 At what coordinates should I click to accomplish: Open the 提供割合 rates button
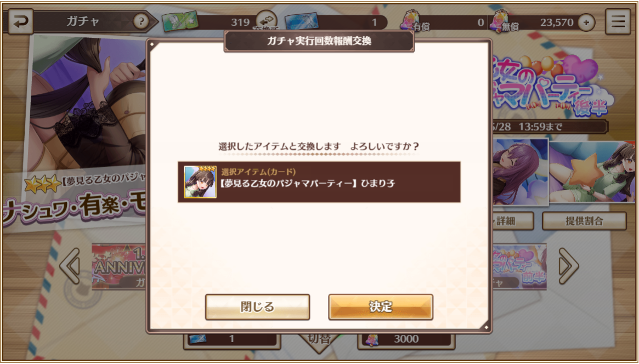(584, 221)
